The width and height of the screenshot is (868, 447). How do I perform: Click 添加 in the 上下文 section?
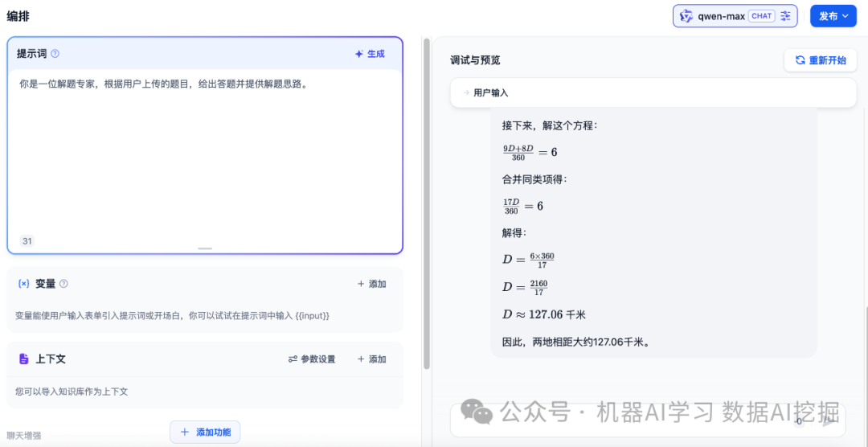click(x=371, y=359)
